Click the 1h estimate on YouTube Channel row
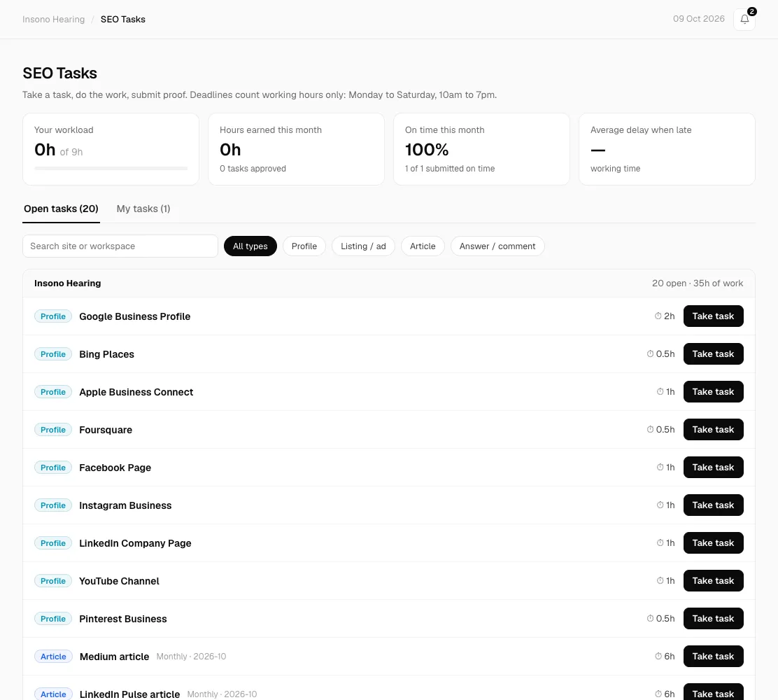Viewport: 778px width, 700px height. point(670,581)
